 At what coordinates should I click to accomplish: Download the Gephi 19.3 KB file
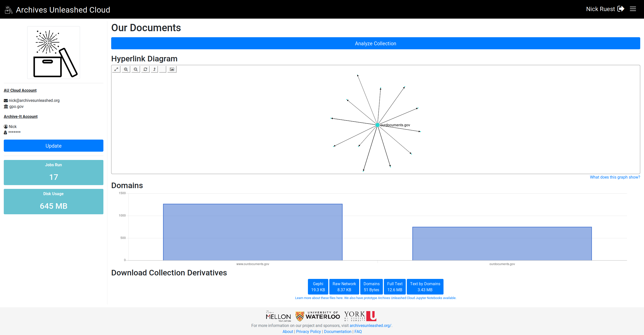(318, 287)
